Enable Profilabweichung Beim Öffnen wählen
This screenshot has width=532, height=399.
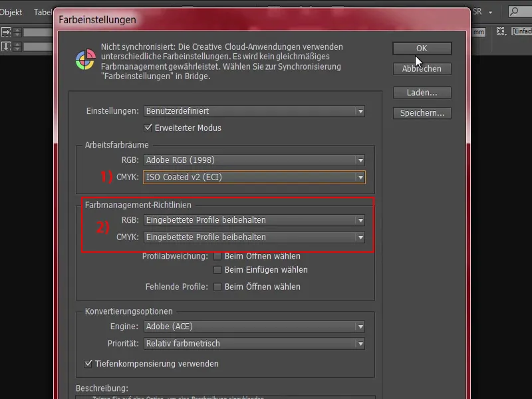pos(217,256)
